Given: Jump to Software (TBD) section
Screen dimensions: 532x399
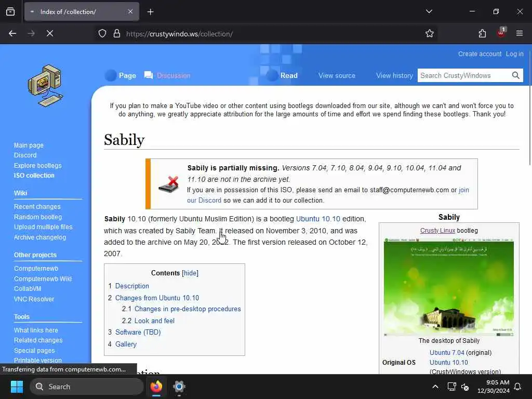Looking at the screenshot, I should 138,332.
